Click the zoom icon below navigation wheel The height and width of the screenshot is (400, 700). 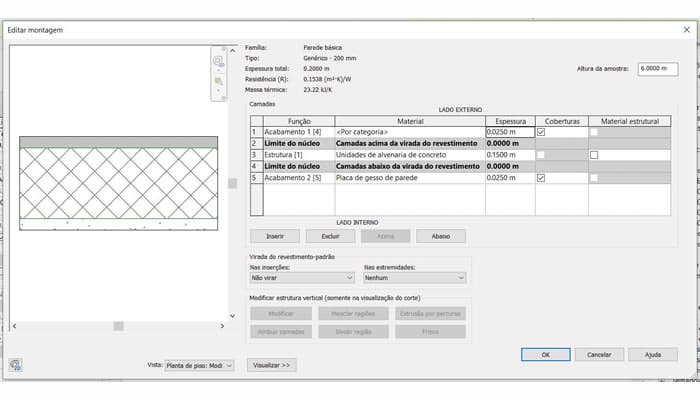(218, 82)
